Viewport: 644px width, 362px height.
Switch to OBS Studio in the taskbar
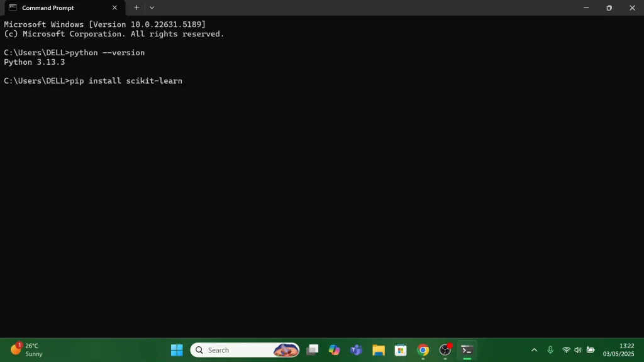[x=445, y=350]
